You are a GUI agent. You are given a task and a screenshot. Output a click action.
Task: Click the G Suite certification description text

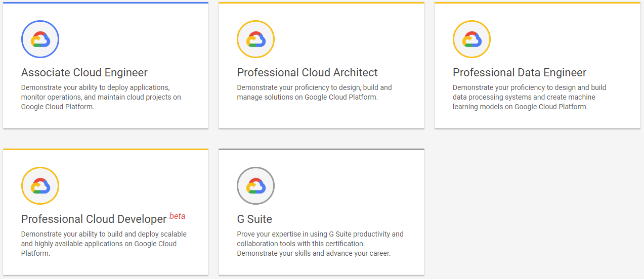(320, 244)
